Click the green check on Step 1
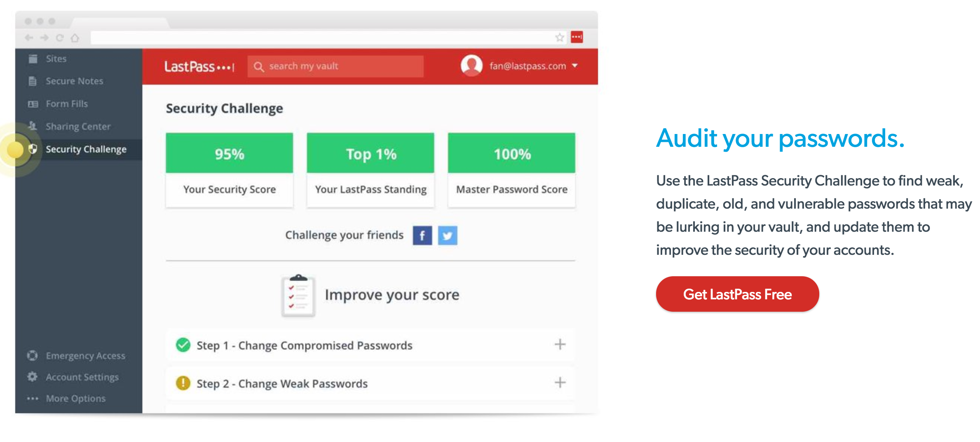 (x=183, y=345)
